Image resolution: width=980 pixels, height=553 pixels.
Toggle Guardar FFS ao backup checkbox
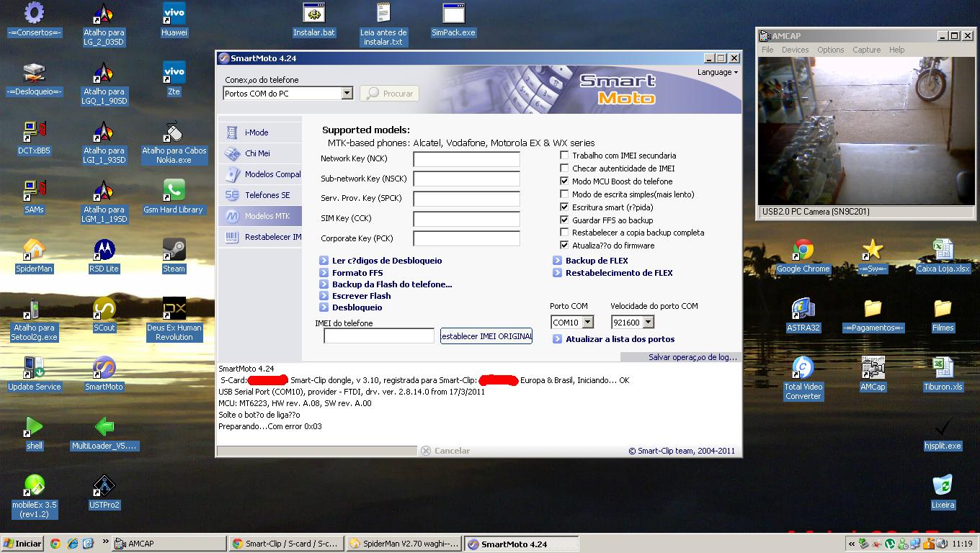(x=564, y=220)
